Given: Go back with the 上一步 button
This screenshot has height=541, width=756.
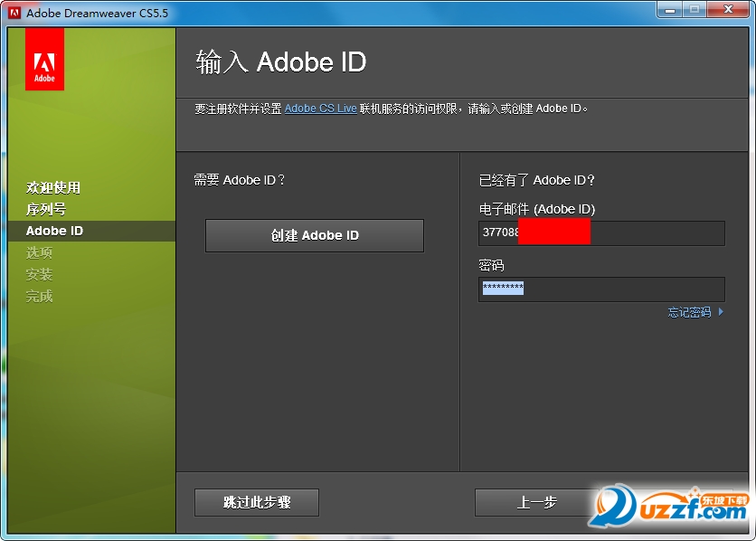Looking at the screenshot, I should [x=536, y=502].
